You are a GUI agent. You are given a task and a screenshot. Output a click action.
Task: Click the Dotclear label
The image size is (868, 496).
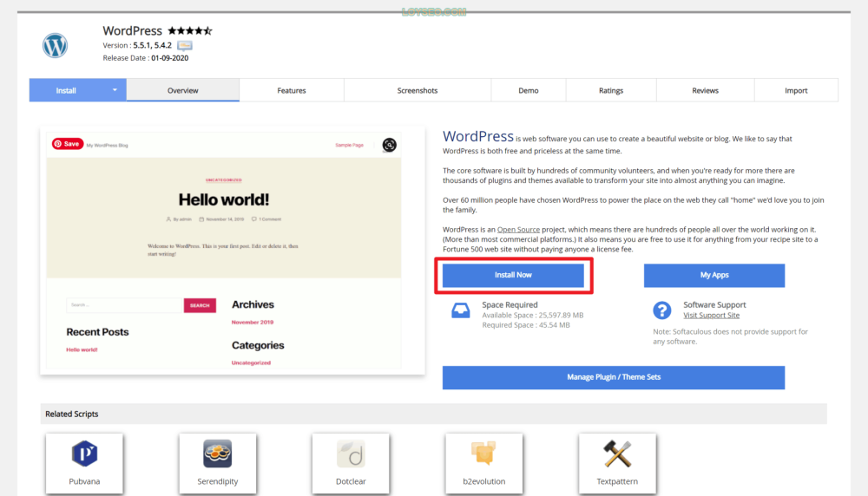(x=351, y=481)
